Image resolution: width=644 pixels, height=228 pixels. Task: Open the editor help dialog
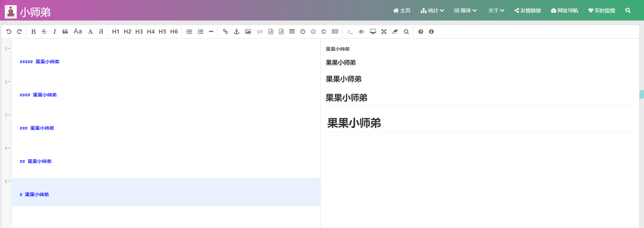tap(421, 31)
